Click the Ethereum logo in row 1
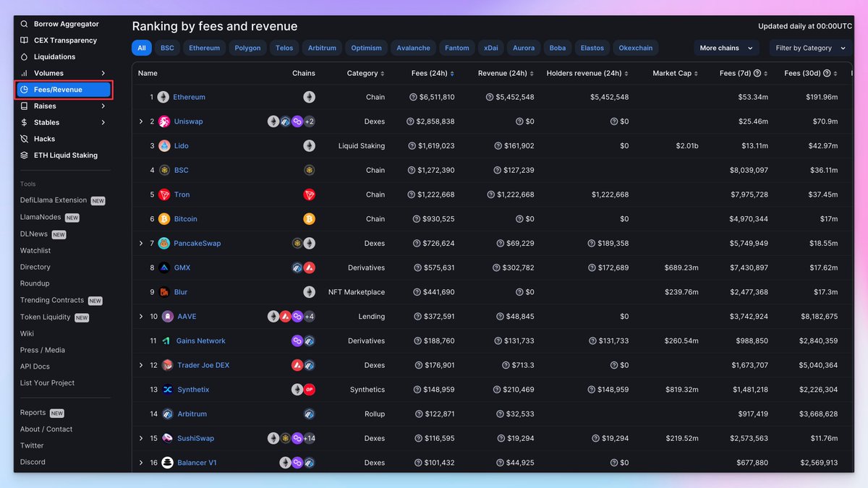The image size is (868, 488). (x=163, y=97)
